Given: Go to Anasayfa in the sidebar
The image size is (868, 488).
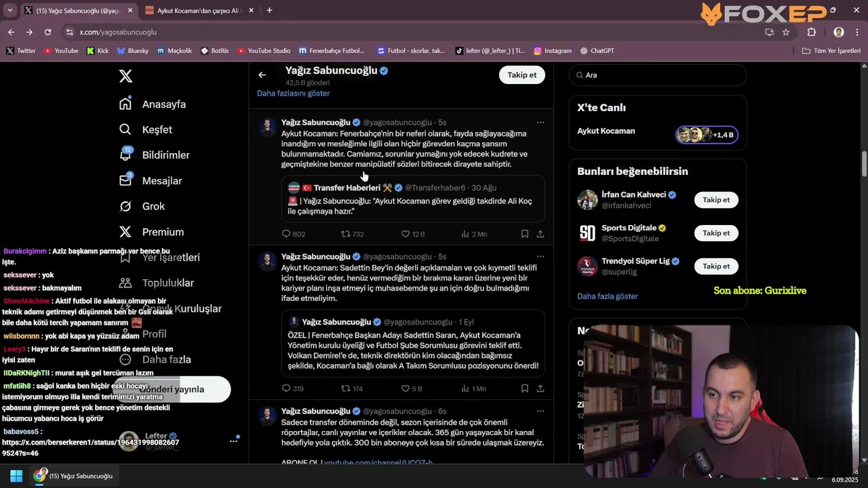Looking at the screenshot, I should pyautogui.click(x=153, y=104).
